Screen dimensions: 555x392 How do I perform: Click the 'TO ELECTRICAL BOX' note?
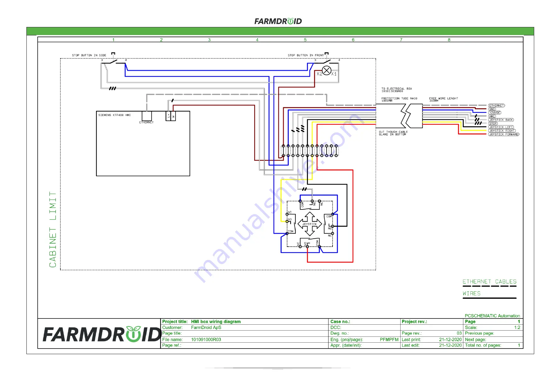tap(397, 90)
